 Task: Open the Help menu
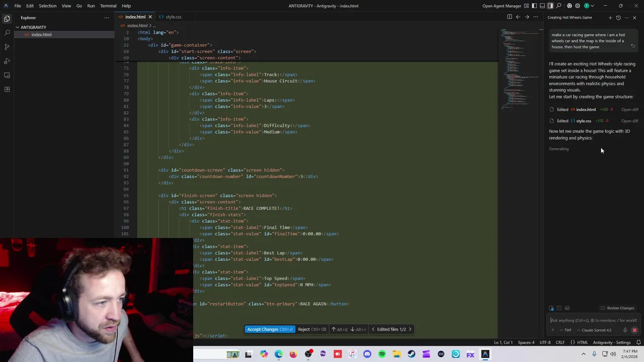coord(126,6)
